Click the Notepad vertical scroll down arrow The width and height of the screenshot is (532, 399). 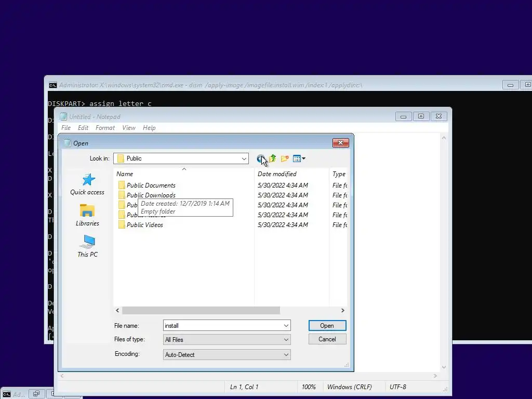tap(444, 367)
